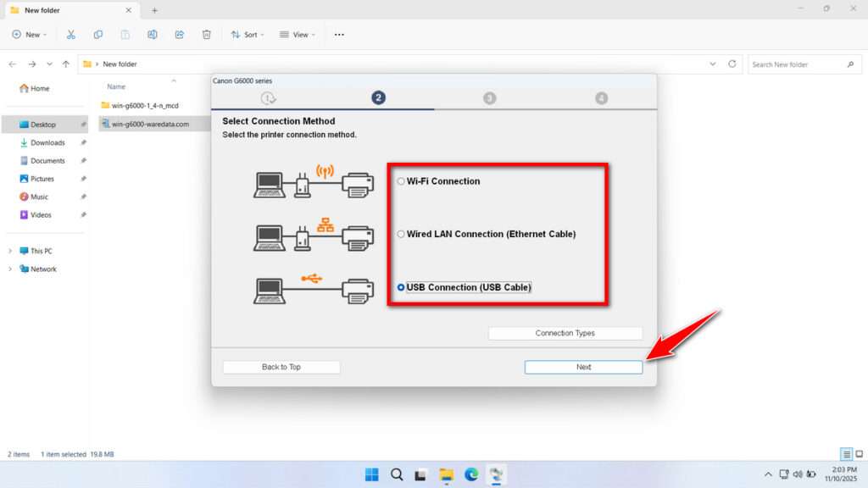Share the selected file using the Share icon
Screen dimensions: 868x488
pyautogui.click(x=180, y=34)
